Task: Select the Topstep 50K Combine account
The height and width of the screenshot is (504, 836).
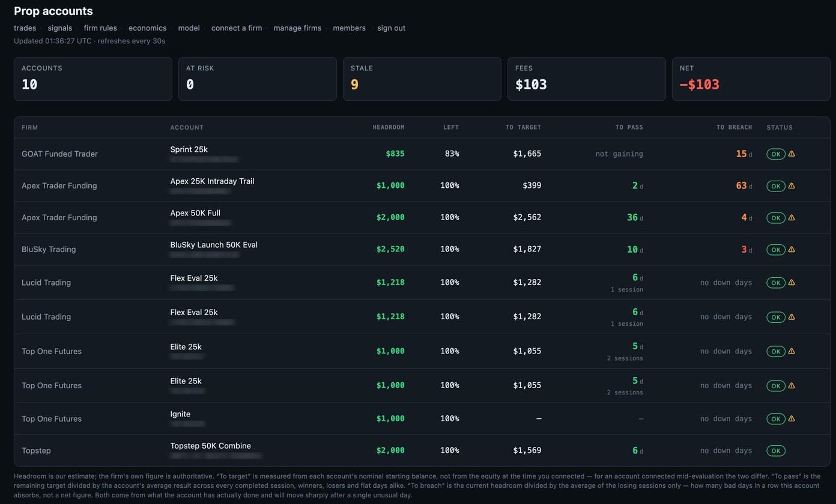Action: [x=211, y=446]
